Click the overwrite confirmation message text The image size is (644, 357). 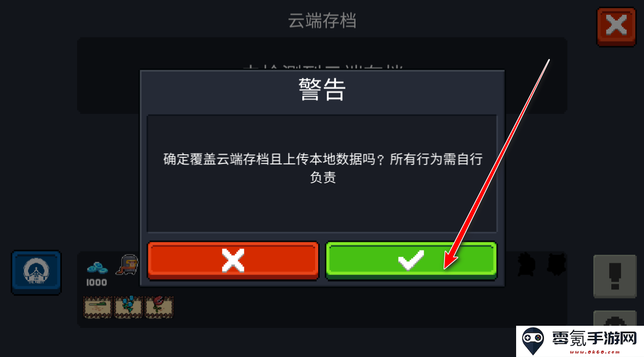tap(323, 168)
